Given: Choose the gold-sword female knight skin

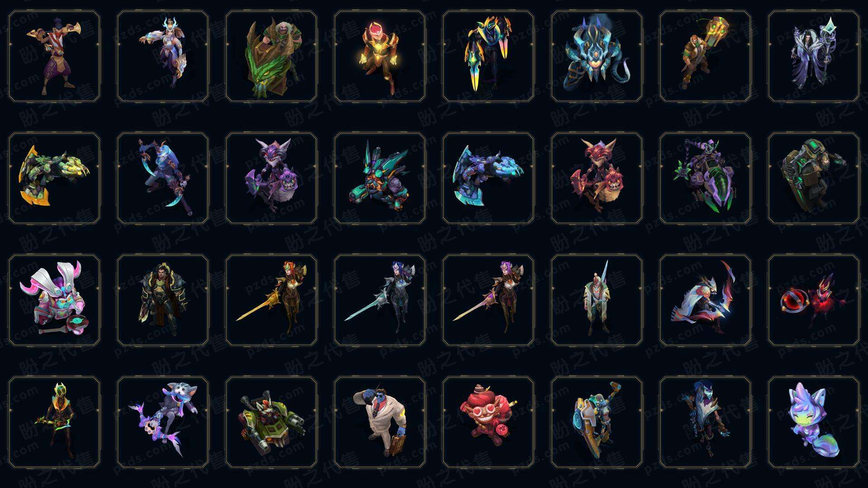Looking at the screenshot, I should (x=271, y=300).
